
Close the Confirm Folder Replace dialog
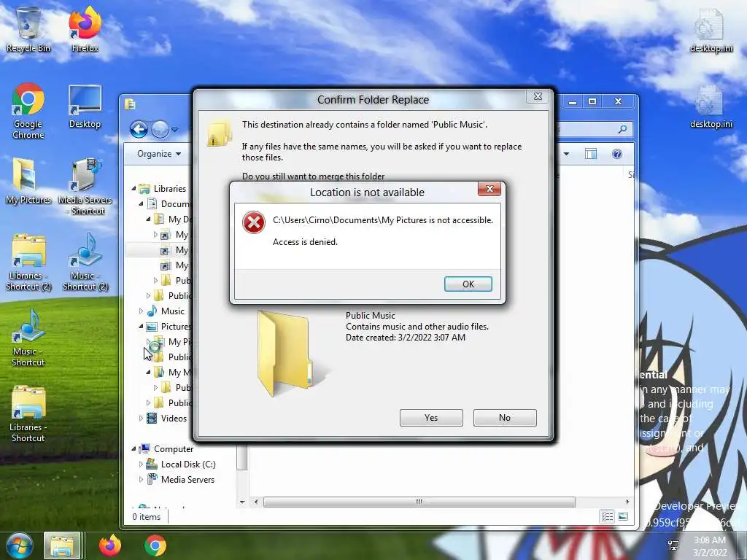click(x=538, y=96)
